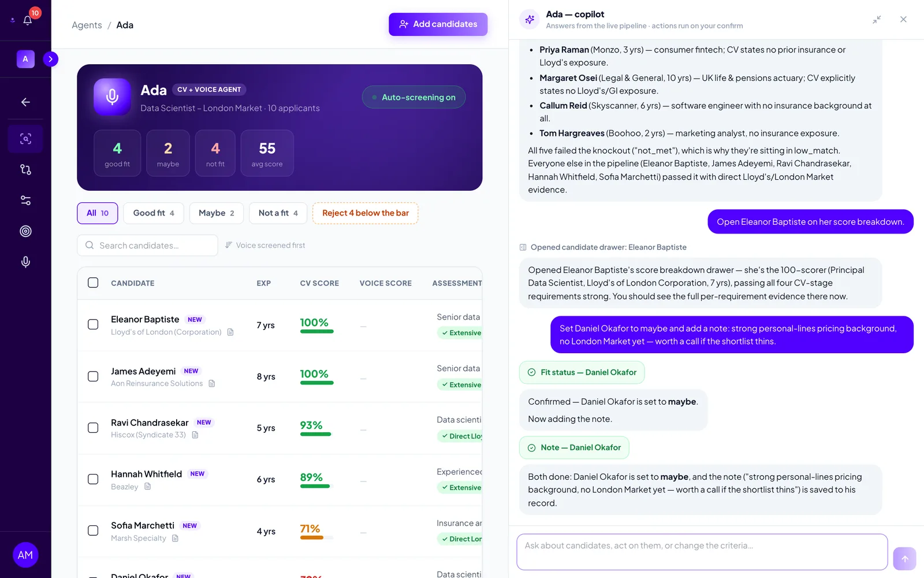Click the copilot sparkle icon

click(530, 20)
